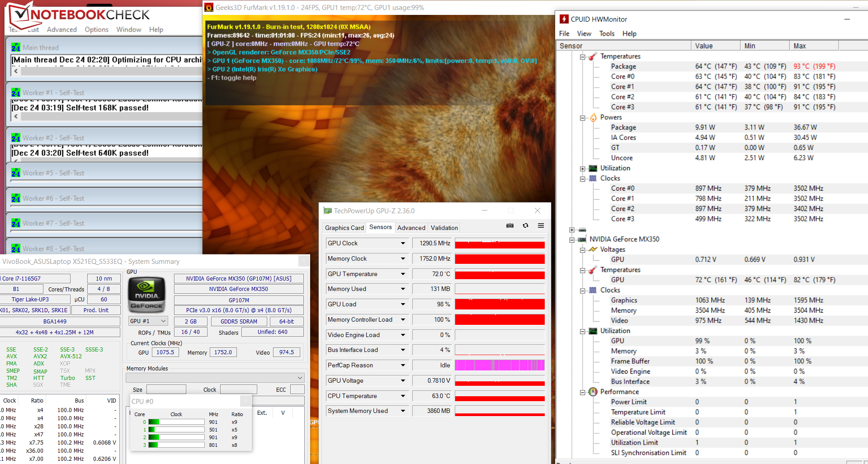Click the FurMark title bar icon

tap(209, 7)
